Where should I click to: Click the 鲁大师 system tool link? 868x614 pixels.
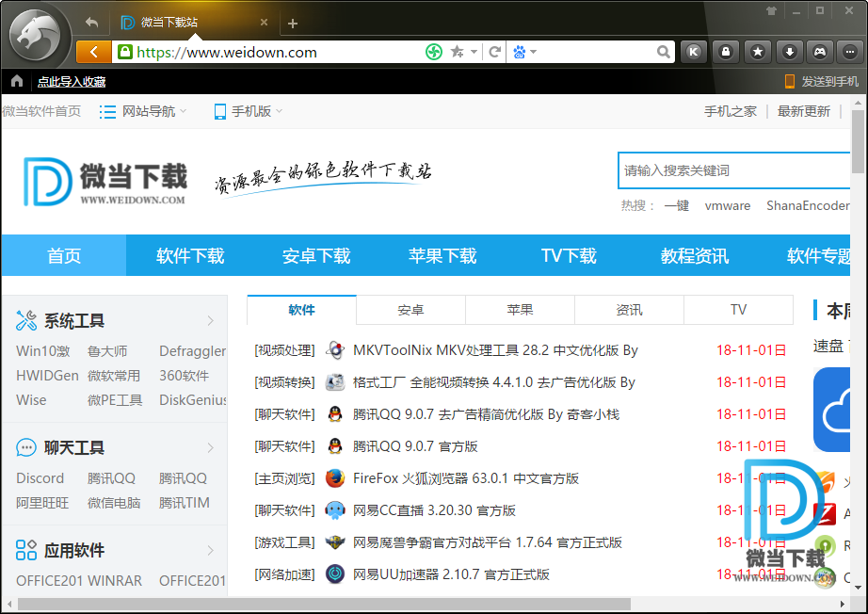pos(107,351)
